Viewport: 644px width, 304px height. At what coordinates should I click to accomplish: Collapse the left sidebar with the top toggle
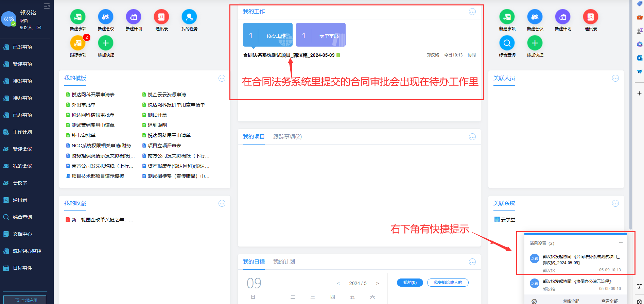tap(47, 6)
